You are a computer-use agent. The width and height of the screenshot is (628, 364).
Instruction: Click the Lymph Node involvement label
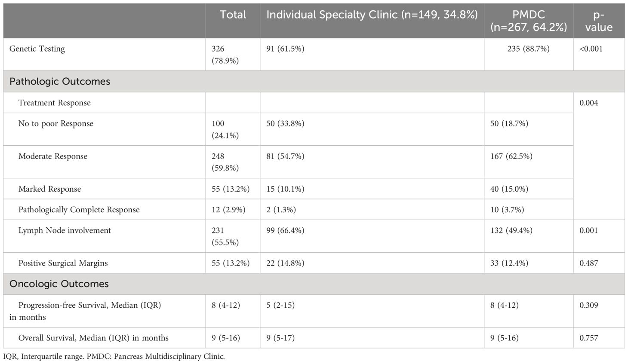pyautogui.click(x=65, y=230)
